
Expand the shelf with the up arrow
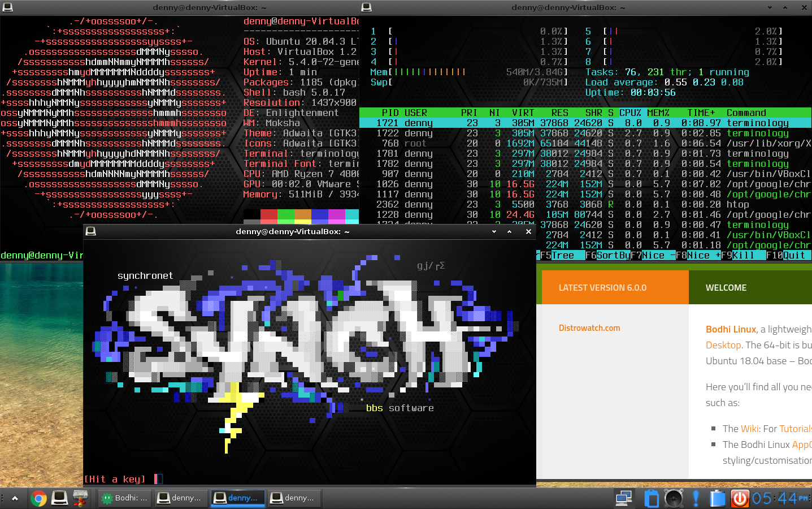click(x=15, y=498)
